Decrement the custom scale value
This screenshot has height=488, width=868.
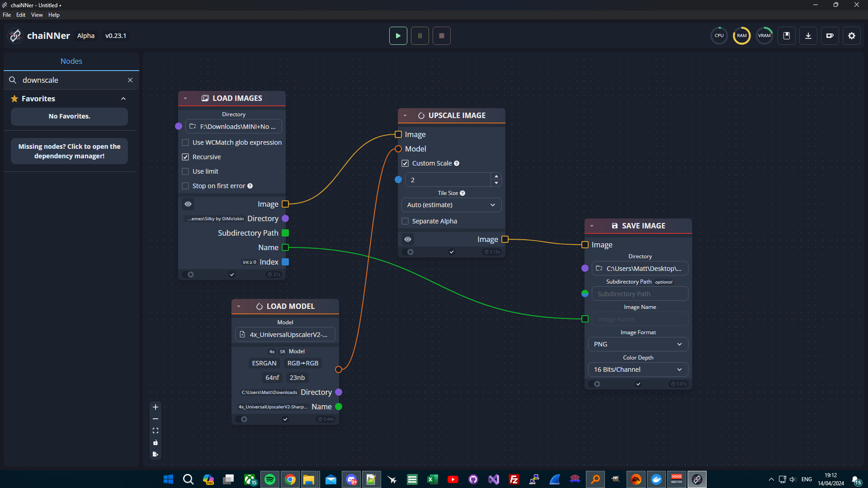pyautogui.click(x=496, y=183)
